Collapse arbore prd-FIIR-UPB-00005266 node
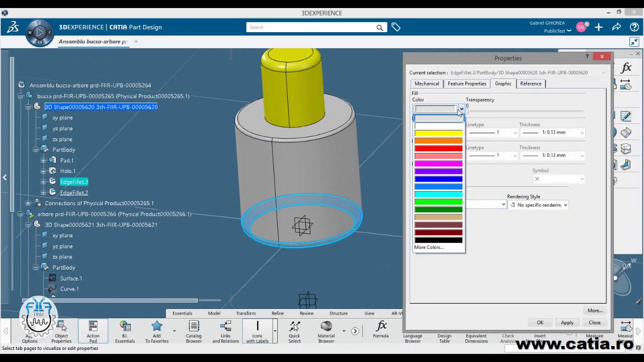Screen dimensions: 644x362 point(21,214)
